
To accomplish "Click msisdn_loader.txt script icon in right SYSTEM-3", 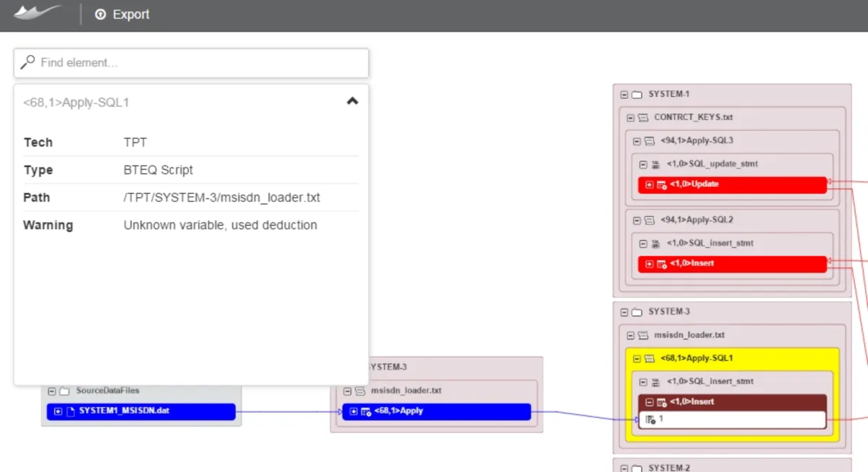I will (x=642, y=335).
